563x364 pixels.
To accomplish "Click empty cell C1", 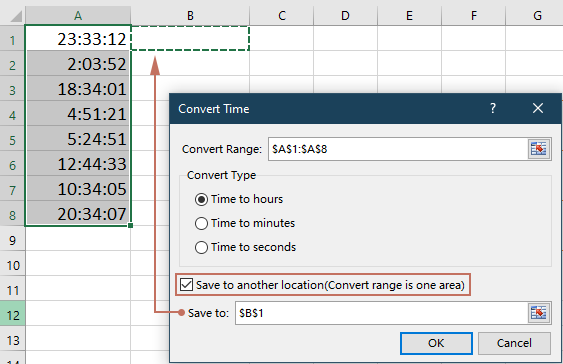I will click(282, 38).
